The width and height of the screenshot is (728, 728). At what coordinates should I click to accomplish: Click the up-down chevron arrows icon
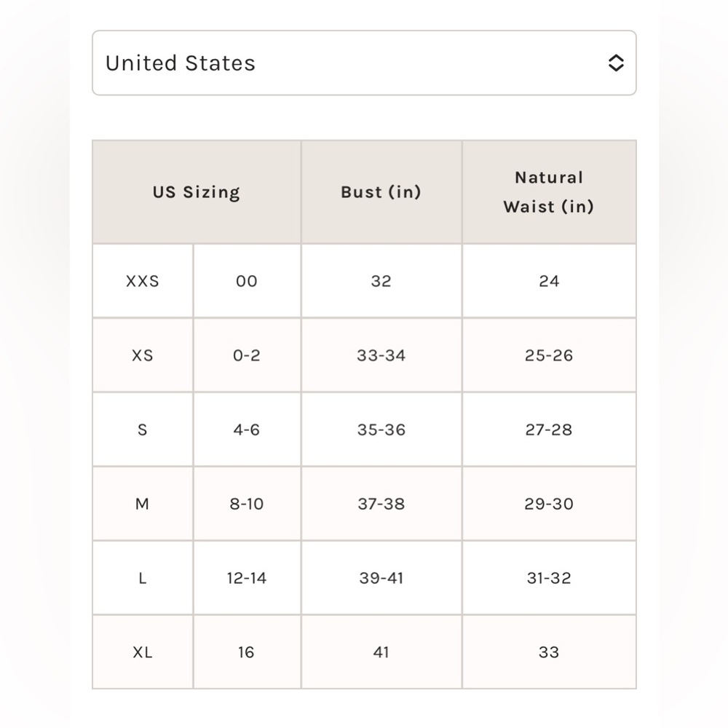click(616, 63)
